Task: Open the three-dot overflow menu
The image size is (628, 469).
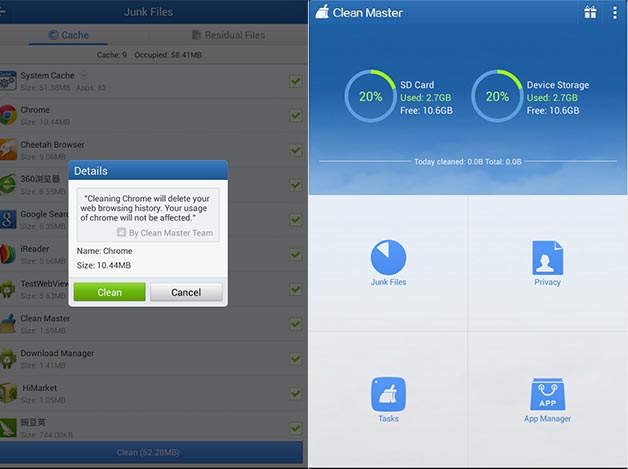Action: (x=614, y=12)
